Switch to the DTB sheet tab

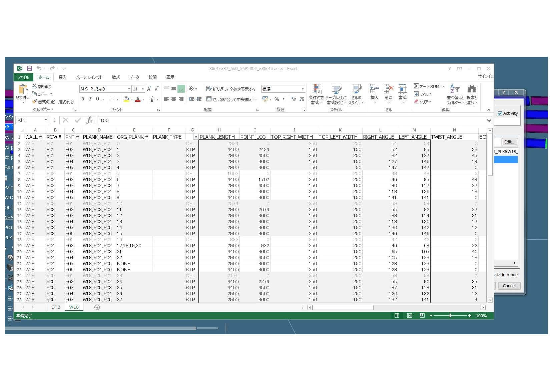click(56, 307)
